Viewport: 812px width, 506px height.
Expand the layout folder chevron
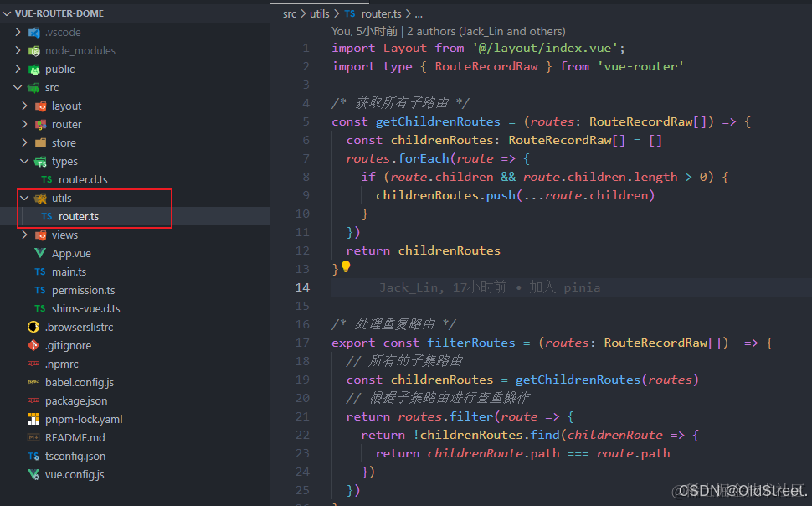coord(24,106)
